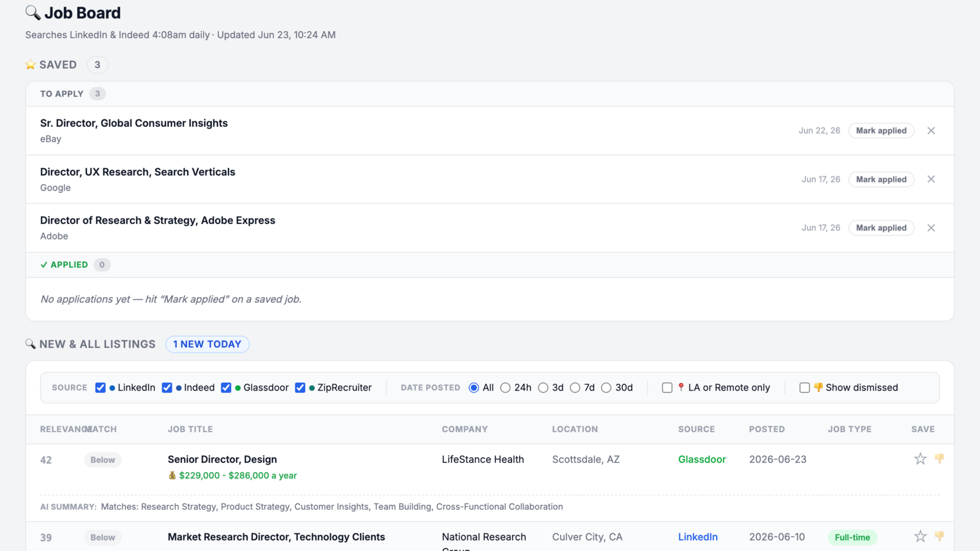The width and height of the screenshot is (980, 551).
Task: Click the eBay company name
Action: point(51,139)
